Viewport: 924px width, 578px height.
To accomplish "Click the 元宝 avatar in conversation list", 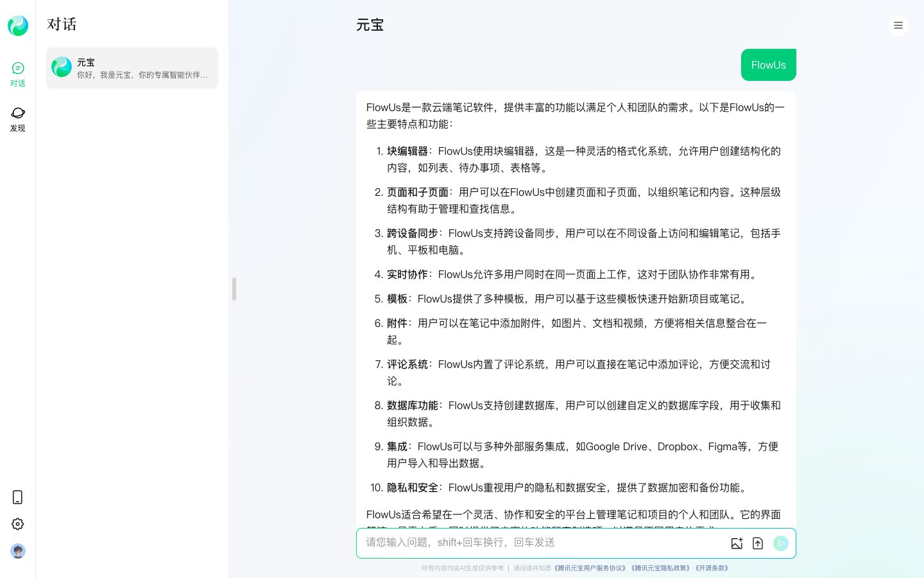I will pyautogui.click(x=62, y=67).
